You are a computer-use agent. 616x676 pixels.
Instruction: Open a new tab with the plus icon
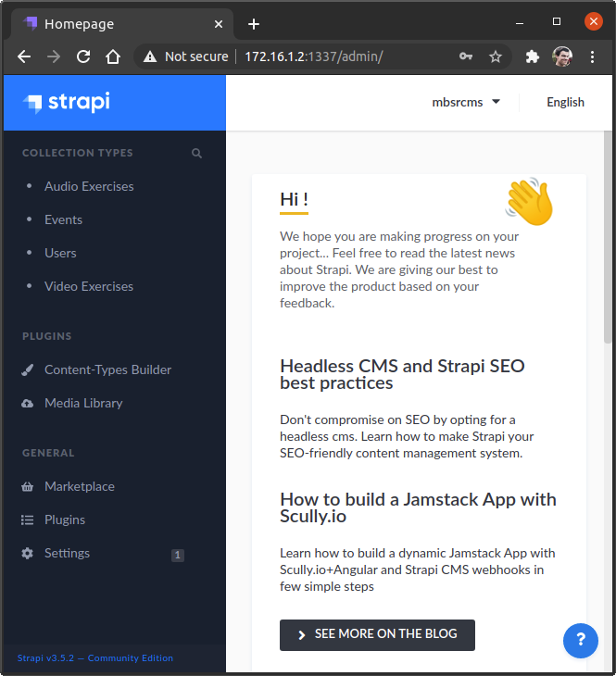(x=254, y=24)
